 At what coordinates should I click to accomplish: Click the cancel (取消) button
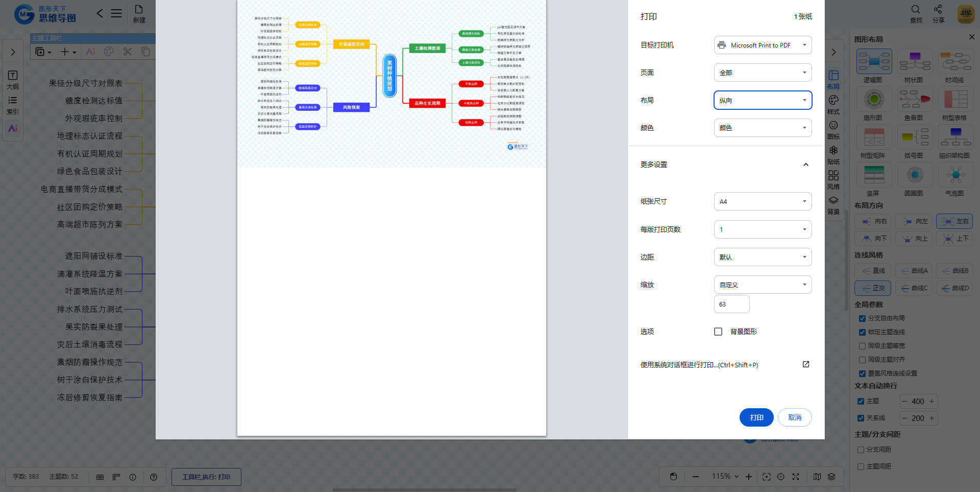[x=795, y=417]
